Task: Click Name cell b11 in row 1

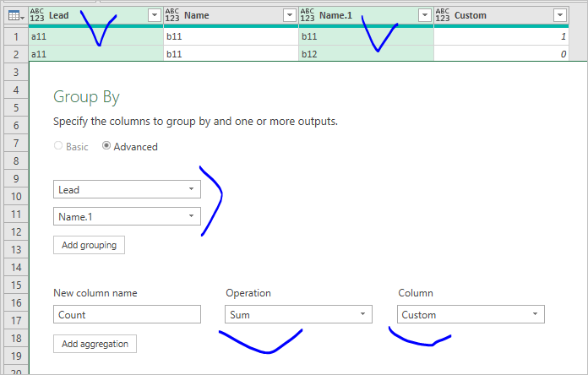Action: tap(231, 36)
